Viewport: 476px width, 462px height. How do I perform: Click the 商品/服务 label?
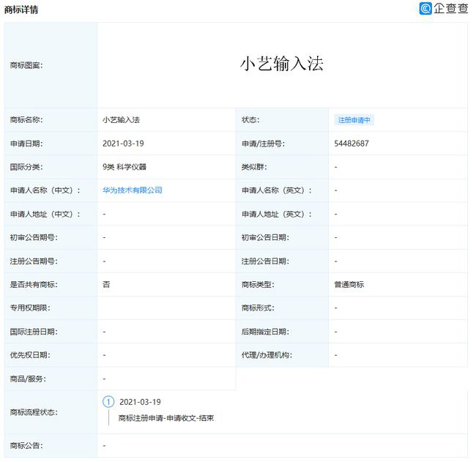[28, 379]
